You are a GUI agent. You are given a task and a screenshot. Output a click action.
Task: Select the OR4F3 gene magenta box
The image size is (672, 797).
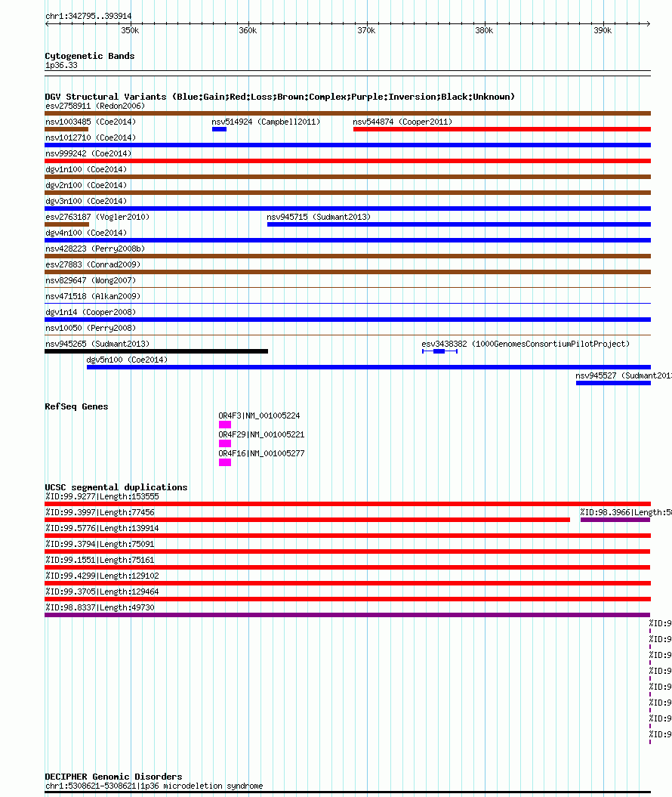(225, 425)
